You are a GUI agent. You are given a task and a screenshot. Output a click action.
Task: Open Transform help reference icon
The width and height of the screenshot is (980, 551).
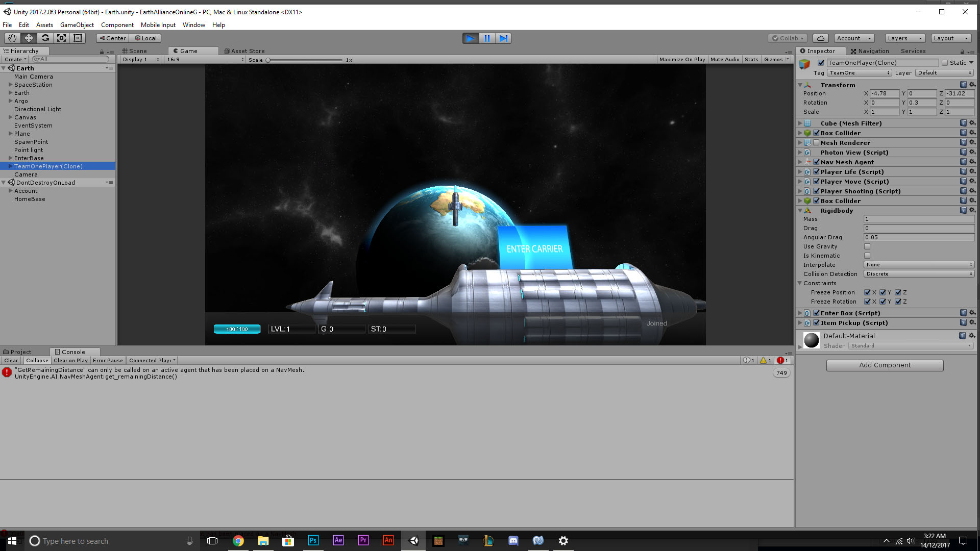click(x=963, y=85)
